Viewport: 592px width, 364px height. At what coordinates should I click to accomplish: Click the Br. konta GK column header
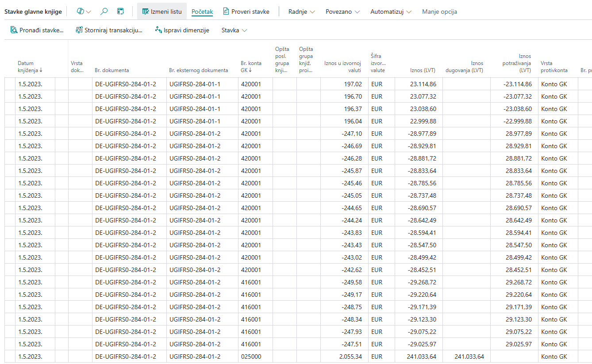(x=251, y=66)
